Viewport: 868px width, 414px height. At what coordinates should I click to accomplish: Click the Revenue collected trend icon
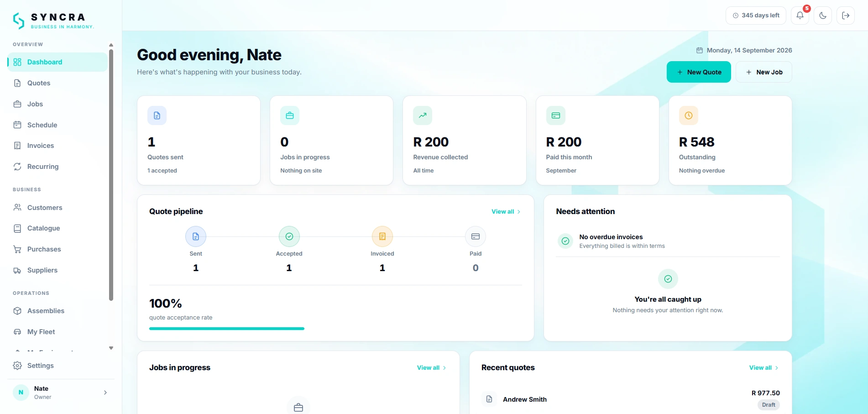(423, 115)
